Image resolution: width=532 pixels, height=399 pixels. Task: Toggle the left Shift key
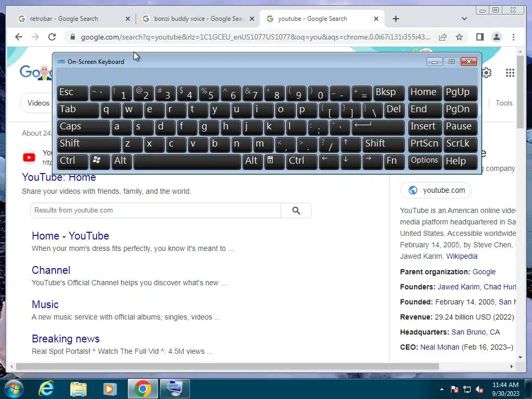pos(89,144)
